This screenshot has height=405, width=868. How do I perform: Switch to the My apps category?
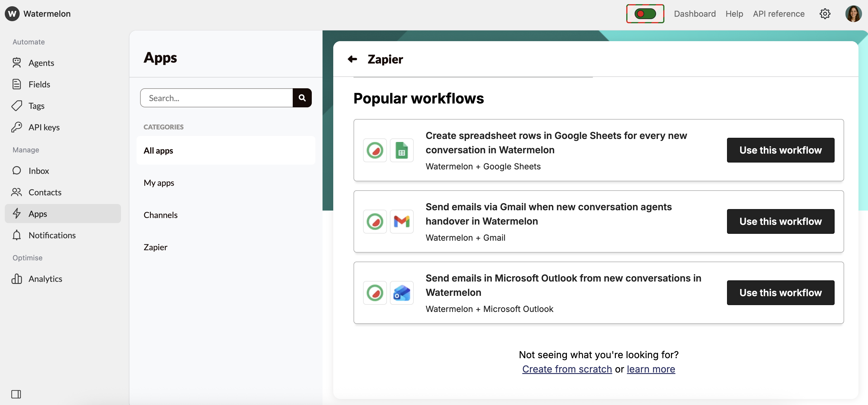click(x=159, y=183)
